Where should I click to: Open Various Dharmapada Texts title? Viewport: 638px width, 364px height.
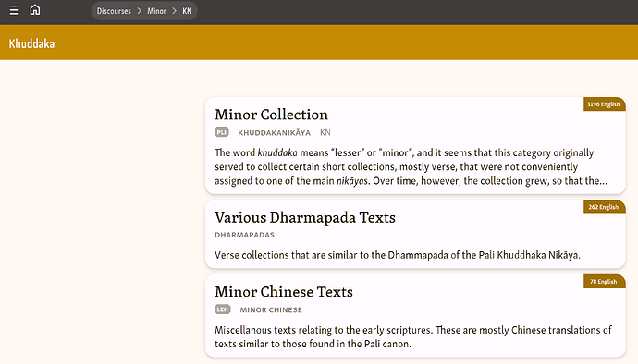click(305, 218)
